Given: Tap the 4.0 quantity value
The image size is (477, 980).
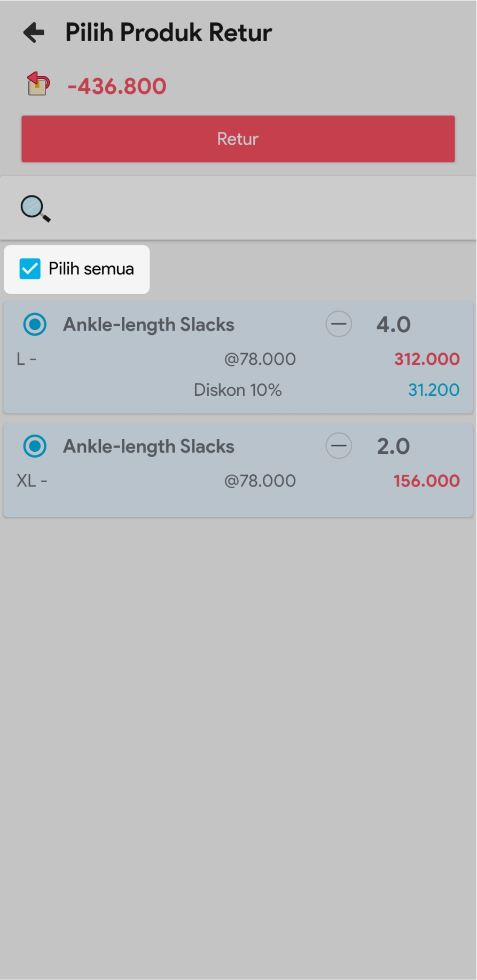Looking at the screenshot, I should [393, 325].
